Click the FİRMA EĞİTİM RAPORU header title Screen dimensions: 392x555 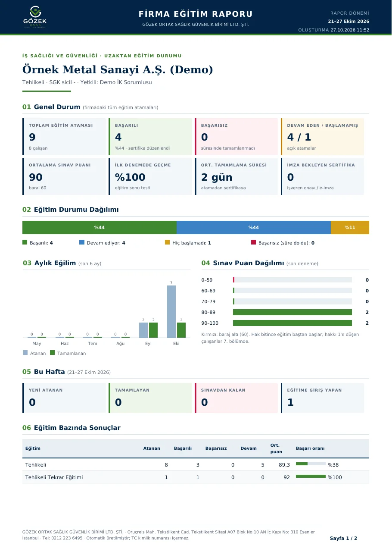(x=196, y=14)
